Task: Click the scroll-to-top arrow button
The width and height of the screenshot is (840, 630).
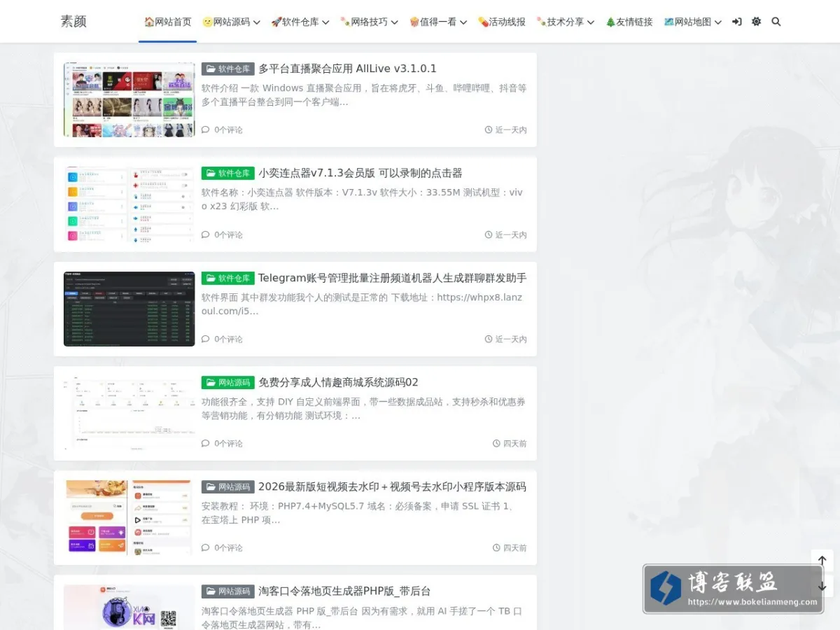Action: point(822,561)
